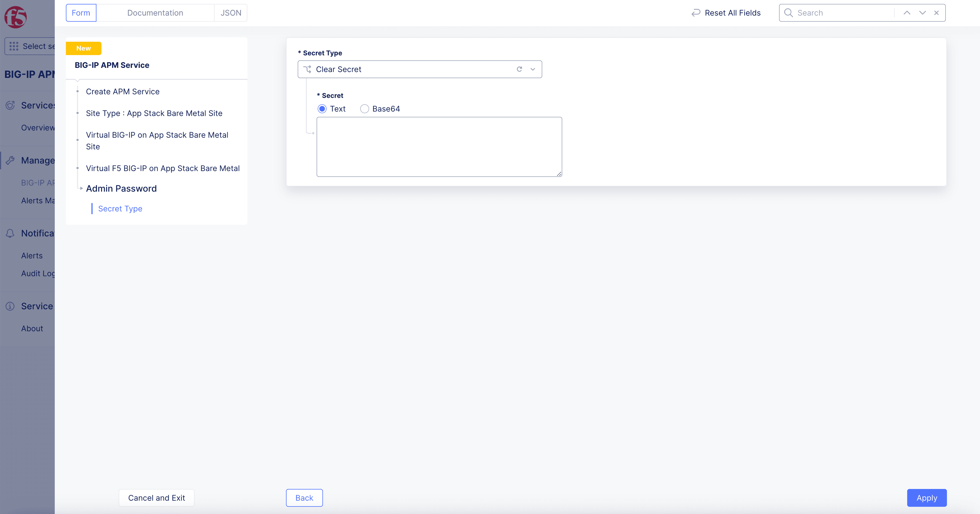The height and width of the screenshot is (514, 980).
Task: Open Alerts under Notifications
Action: [32, 256]
